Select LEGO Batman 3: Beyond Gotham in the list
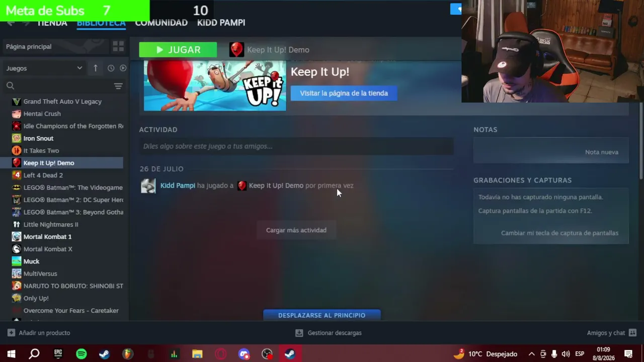 point(66,212)
